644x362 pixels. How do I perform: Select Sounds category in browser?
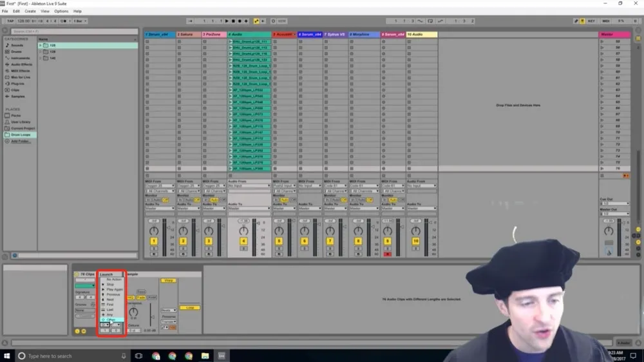(17, 45)
